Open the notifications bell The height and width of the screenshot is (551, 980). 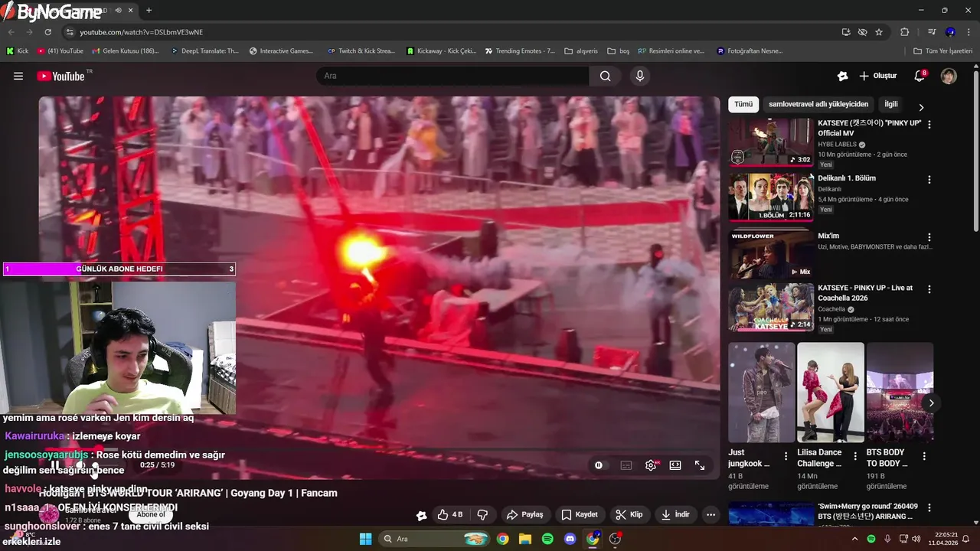point(920,76)
